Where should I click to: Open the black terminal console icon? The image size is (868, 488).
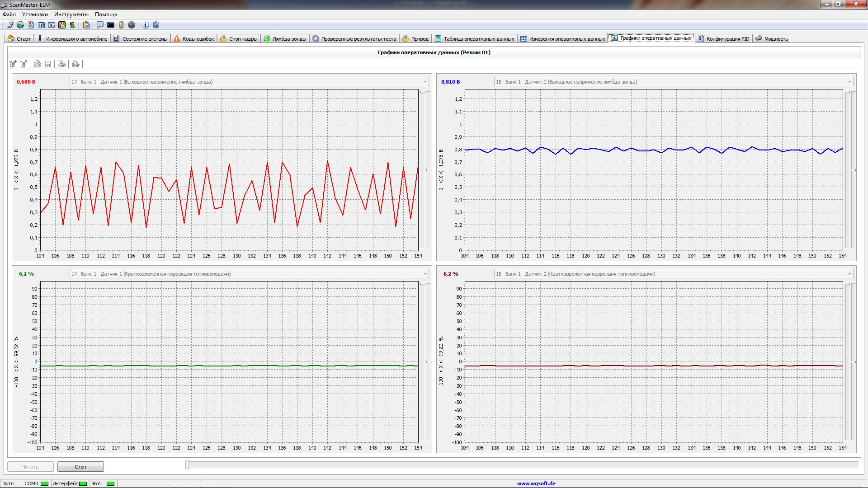[111, 25]
